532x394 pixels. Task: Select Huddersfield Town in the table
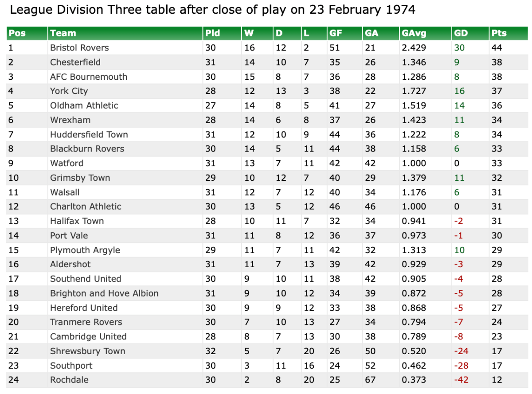coord(89,134)
